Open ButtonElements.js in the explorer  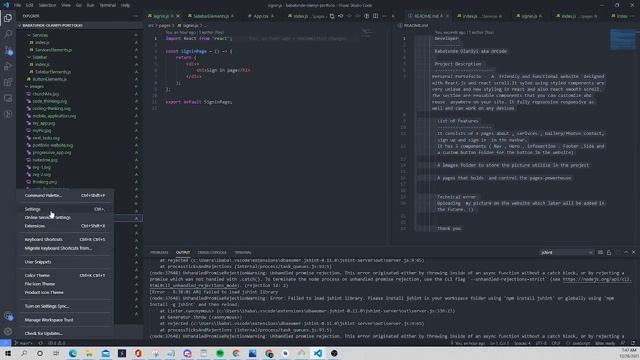click(49, 79)
